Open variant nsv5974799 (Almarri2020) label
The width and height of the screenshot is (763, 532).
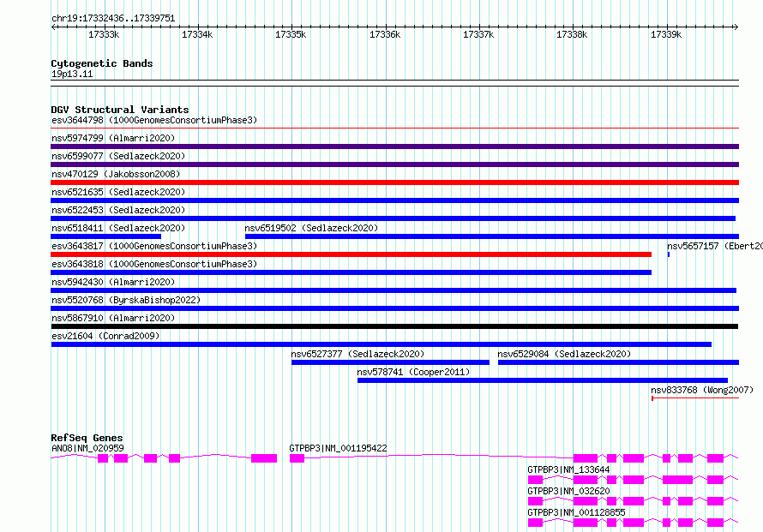pyautogui.click(x=113, y=138)
